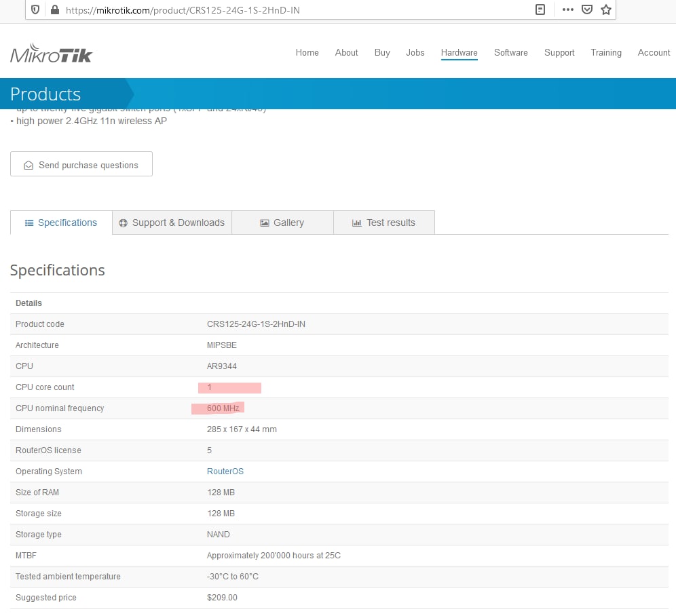Go to the Buy menu item

click(x=382, y=53)
